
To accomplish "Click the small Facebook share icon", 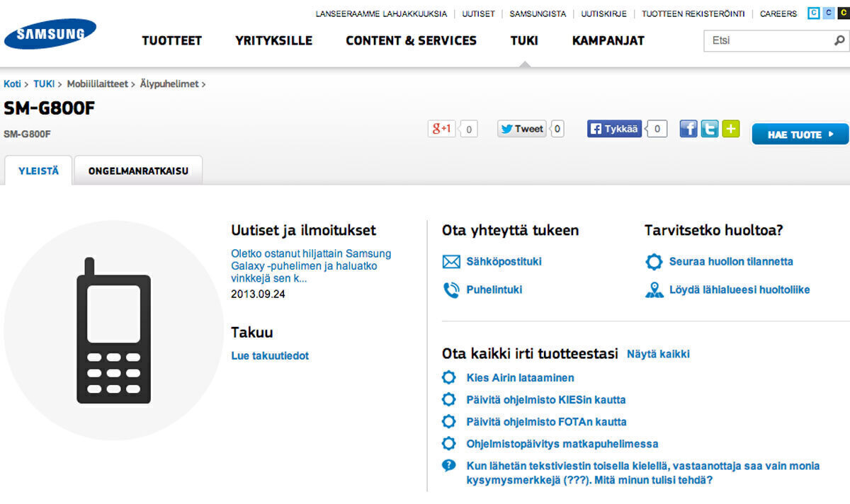I will 688,129.
